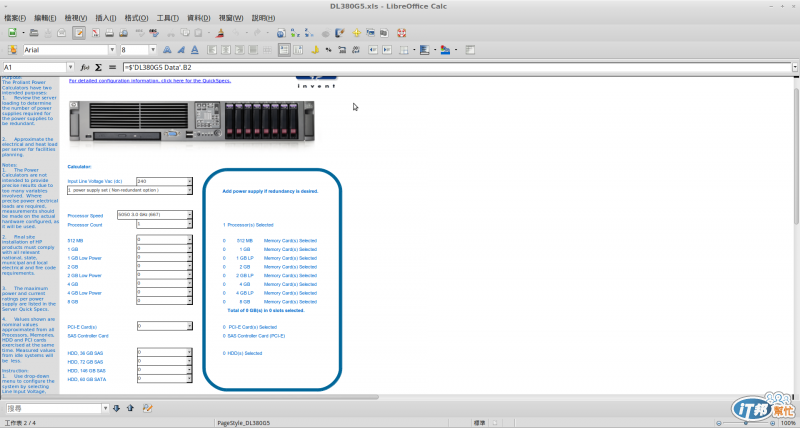Open the 格式 (Format) menu
The height and width of the screenshot is (428, 800).
pos(136,18)
